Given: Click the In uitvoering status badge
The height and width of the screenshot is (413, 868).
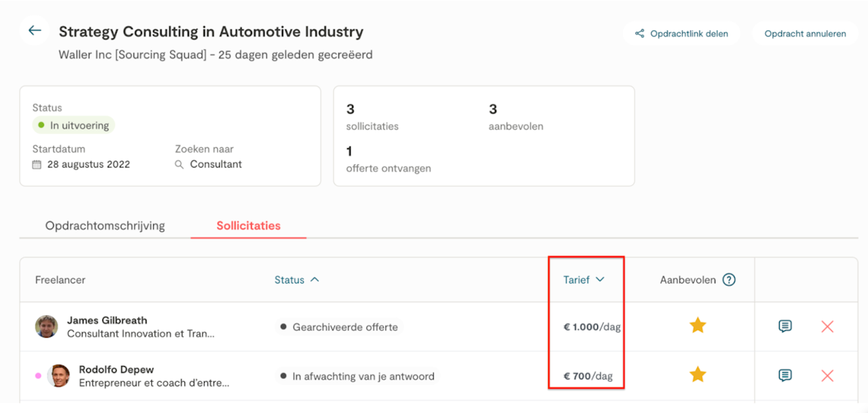Looking at the screenshot, I should pos(74,125).
